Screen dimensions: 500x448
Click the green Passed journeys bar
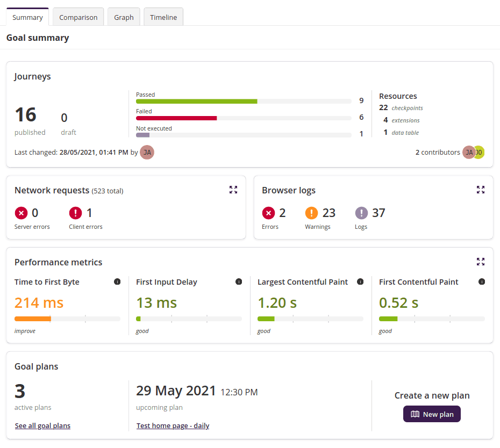click(196, 101)
